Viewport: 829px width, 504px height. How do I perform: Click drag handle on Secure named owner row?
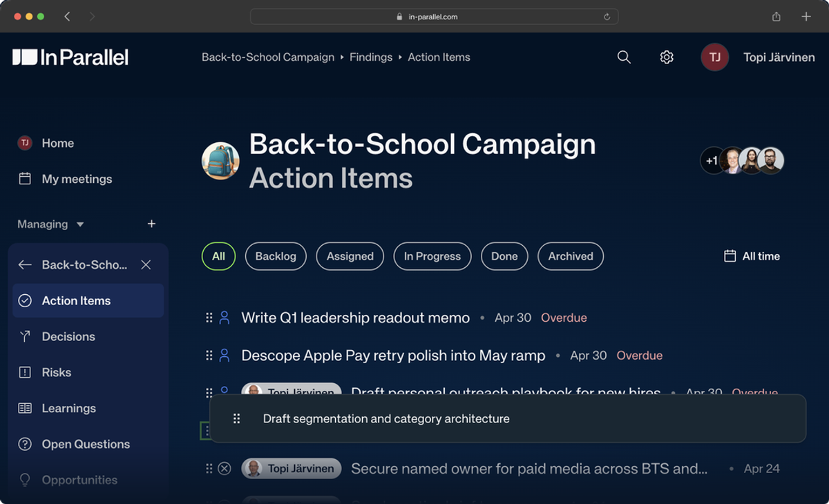(209, 468)
